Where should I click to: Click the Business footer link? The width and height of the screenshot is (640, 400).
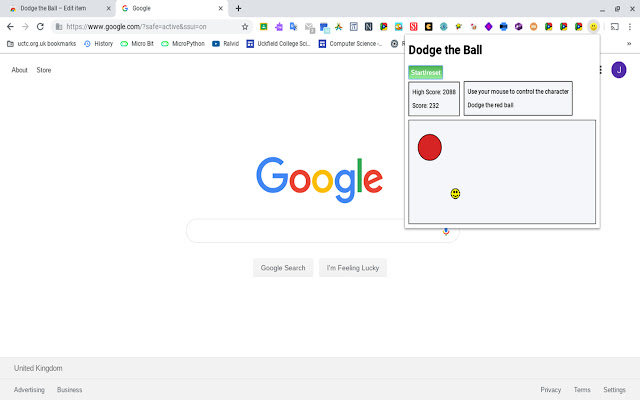coord(69,390)
